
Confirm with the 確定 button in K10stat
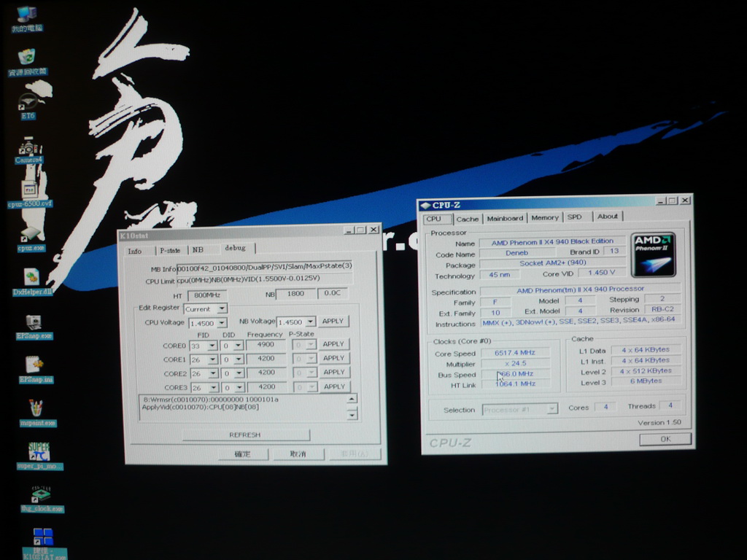click(243, 454)
